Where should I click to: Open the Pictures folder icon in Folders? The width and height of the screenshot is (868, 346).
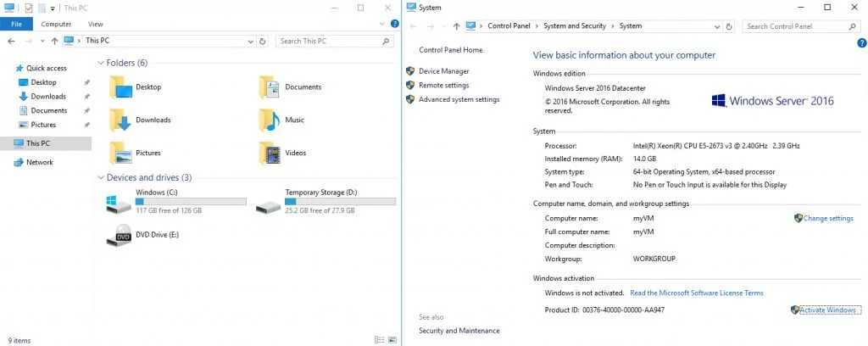pos(120,153)
